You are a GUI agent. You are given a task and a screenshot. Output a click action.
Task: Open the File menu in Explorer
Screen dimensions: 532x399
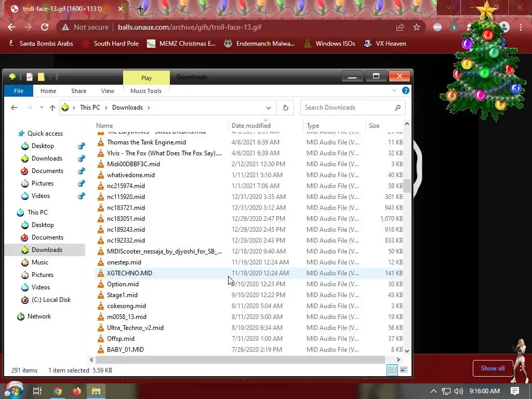[x=19, y=91]
